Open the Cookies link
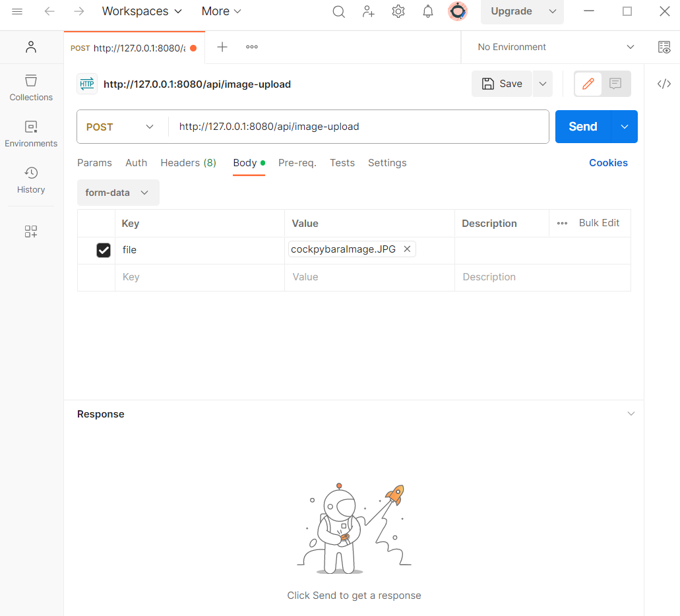The image size is (680, 616). tap(608, 163)
